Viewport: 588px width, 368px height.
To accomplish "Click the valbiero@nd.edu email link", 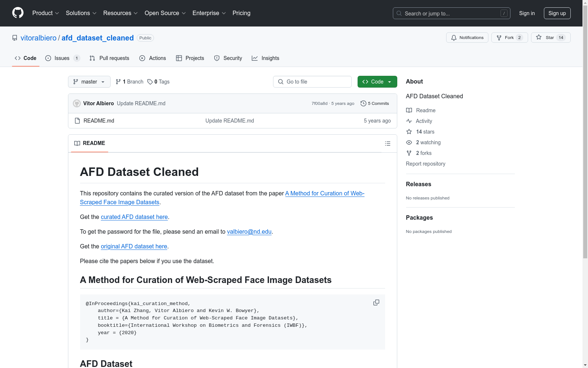I will tap(249, 231).
